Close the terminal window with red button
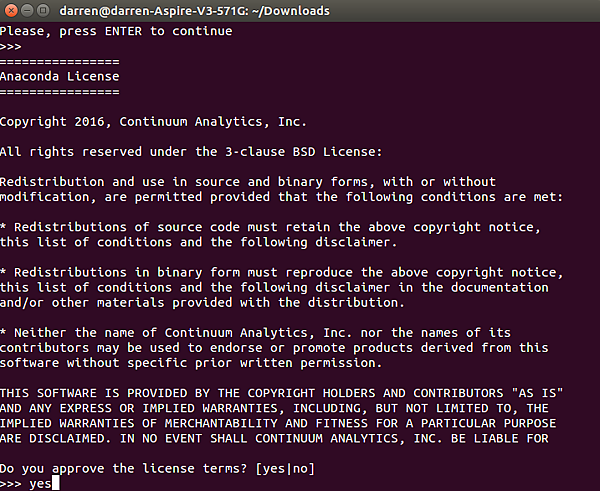Viewport: 600px width, 491px height. 11,10
